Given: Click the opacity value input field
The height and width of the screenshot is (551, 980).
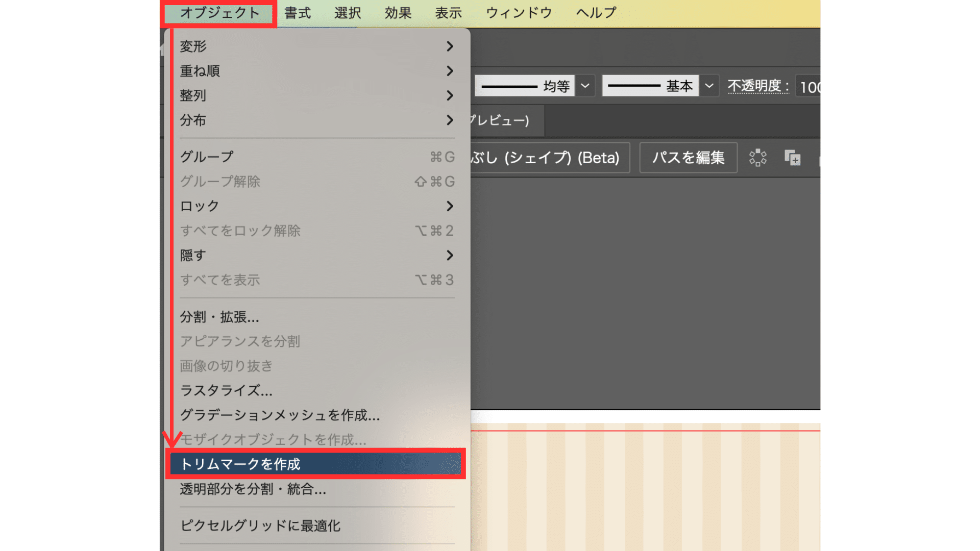Looking at the screenshot, I should pyautogui.click(x=809, y=87).
